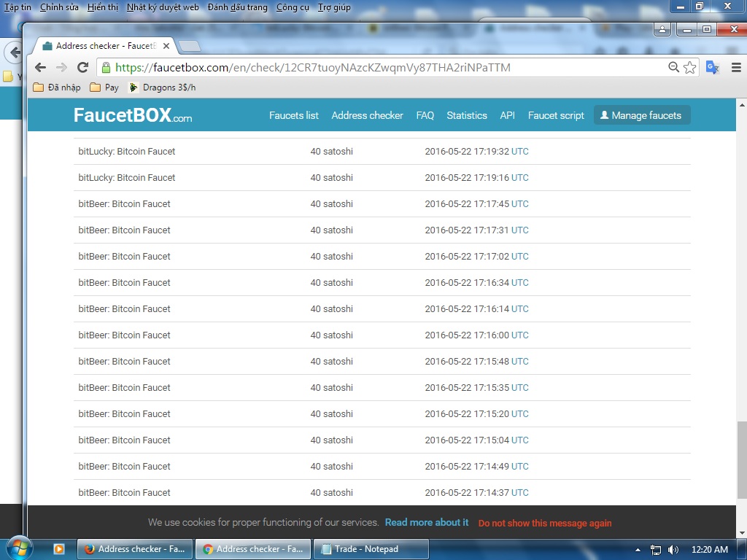Click the green padlock security icon
The width and height of the screenshot is (747, 560).
click(x=107, y=68)
